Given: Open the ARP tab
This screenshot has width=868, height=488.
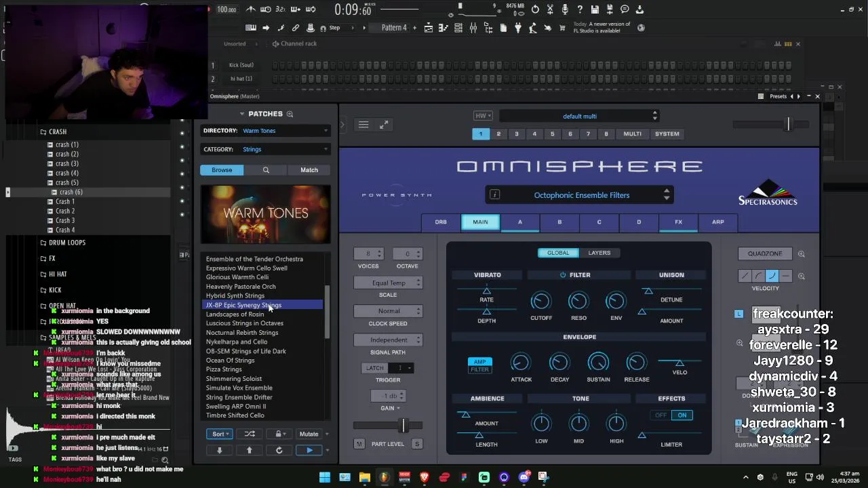Looking at the screenshot, I should [717, 222].
